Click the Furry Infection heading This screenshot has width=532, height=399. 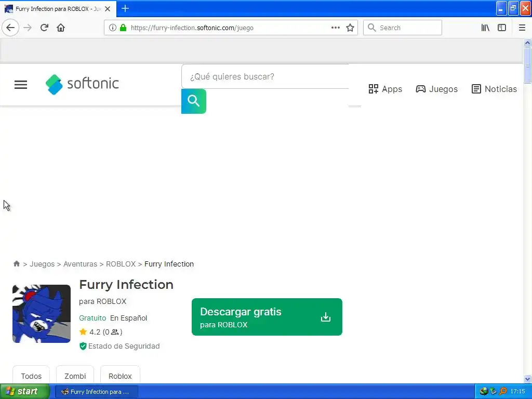[x=126, y=284]
